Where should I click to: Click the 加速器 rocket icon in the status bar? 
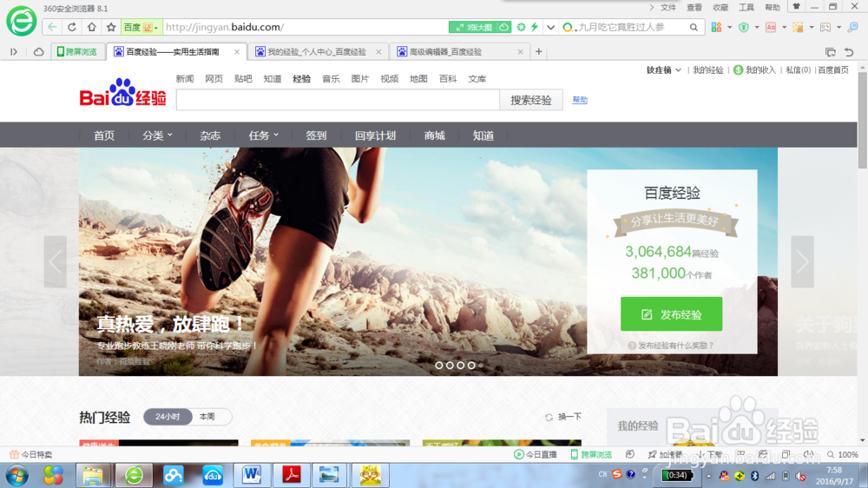click(x=652, y=454)
